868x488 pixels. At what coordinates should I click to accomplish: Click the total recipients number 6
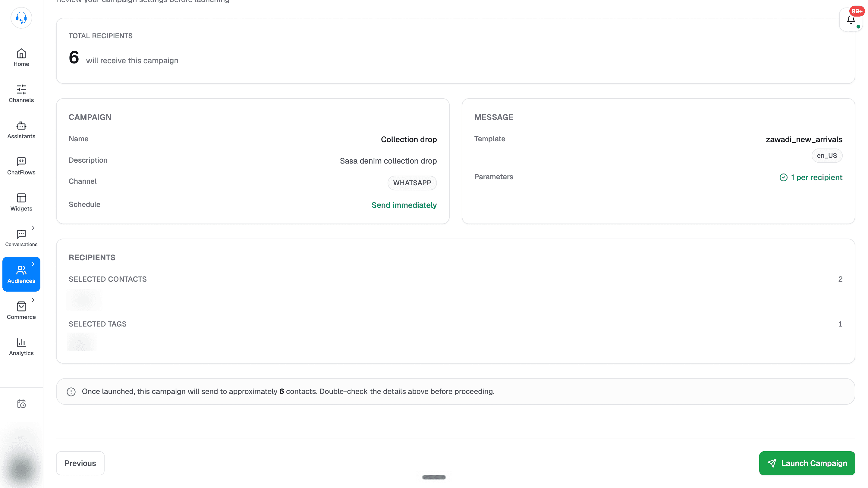(74, 57)
